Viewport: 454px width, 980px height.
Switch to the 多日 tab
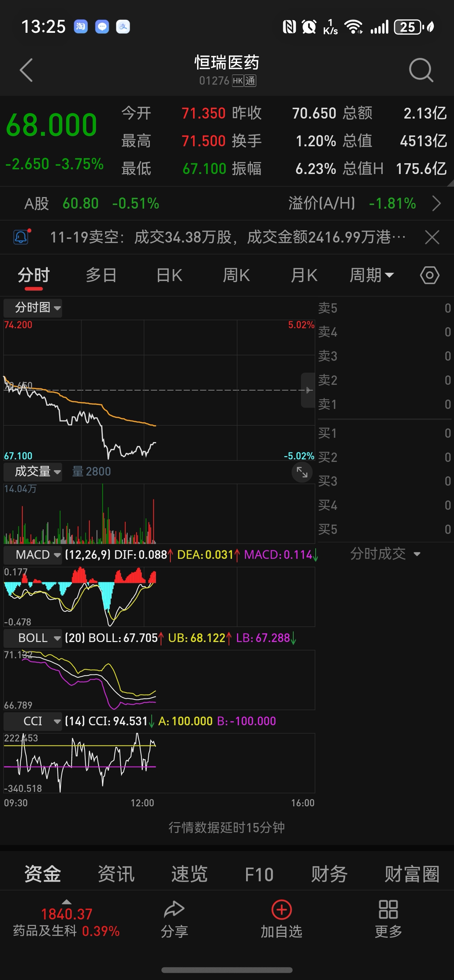pyautogui.click(x=101, y=275)
